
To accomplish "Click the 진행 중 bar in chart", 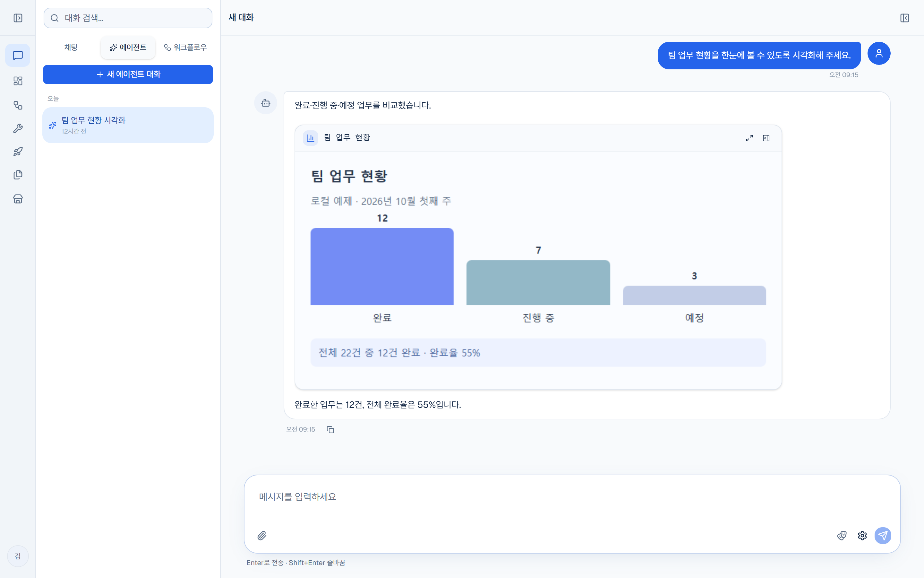I will click(x=538, y=283).
